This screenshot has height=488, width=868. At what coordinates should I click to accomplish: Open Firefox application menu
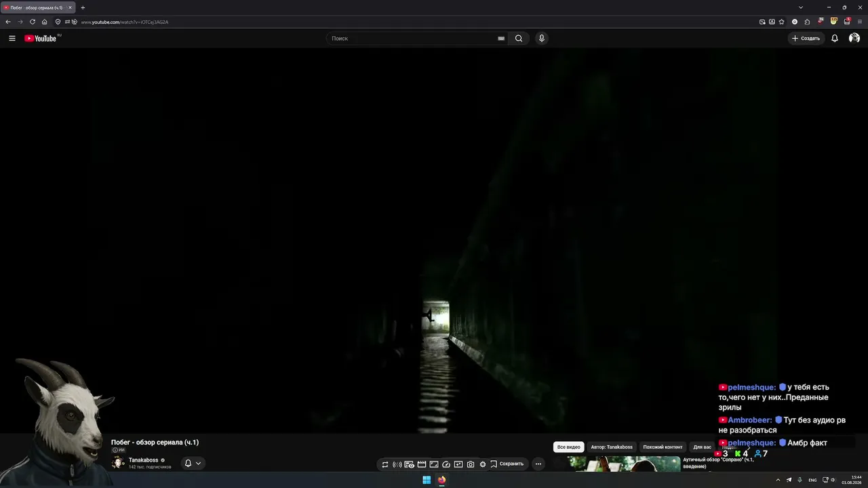(860, 22)
